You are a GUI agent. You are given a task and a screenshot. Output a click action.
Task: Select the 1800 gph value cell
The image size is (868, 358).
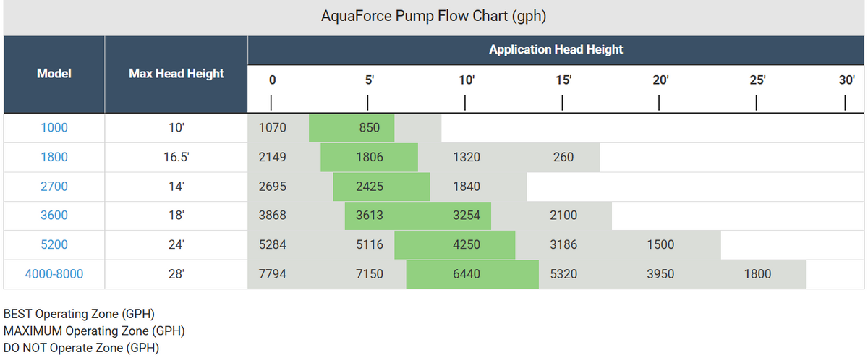(x=757, y=274)
